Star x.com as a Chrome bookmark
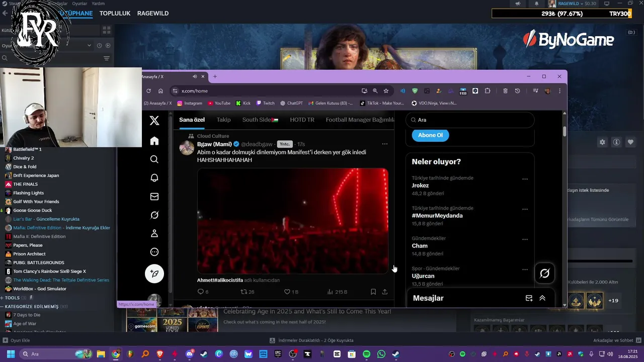Image resolution: width=644 pixels, height=362 pixels. pyautogui.click(x=386, y=91)
